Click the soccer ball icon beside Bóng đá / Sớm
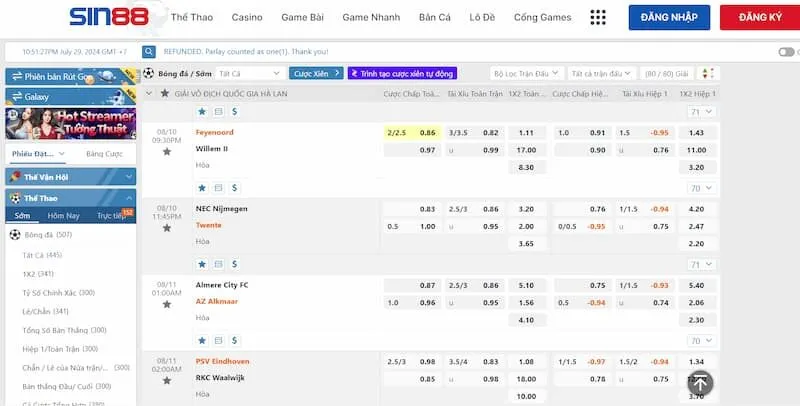 148,73
